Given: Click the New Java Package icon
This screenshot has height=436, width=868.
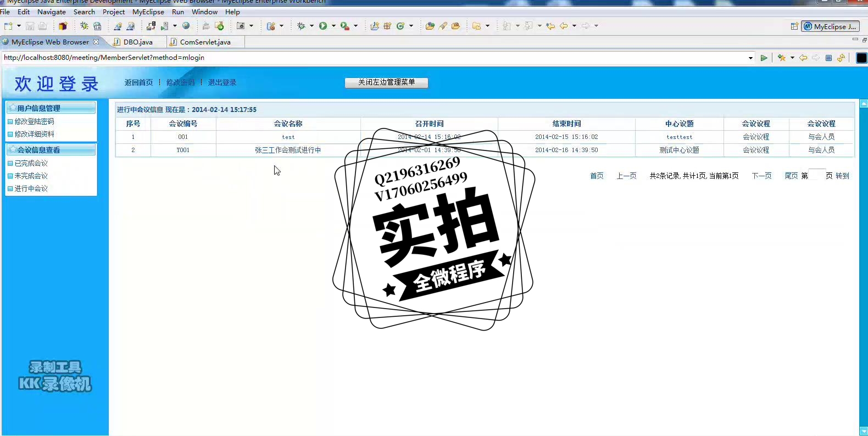Looking at the screenshot, I should (387, 26).
